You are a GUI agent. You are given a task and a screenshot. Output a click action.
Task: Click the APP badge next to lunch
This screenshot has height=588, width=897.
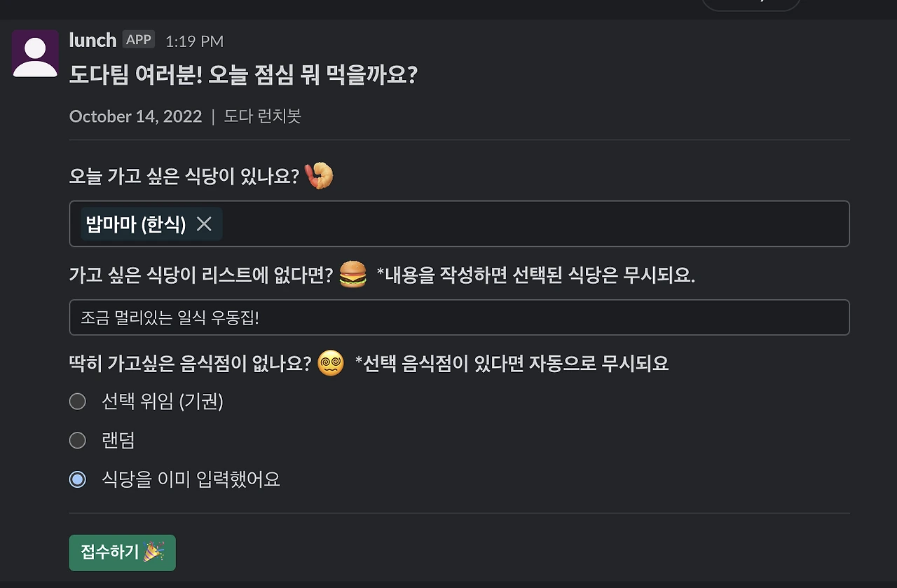coord(139,40)
